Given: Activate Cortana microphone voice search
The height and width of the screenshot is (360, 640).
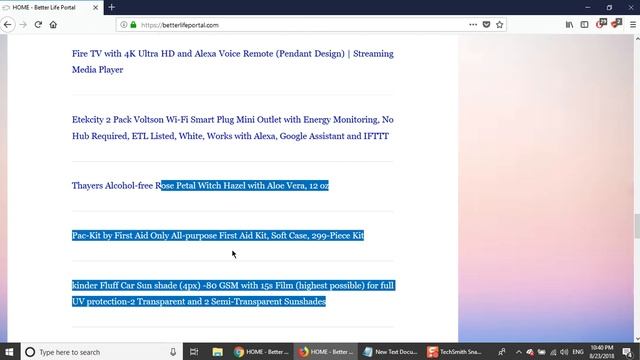Looking at the screenshot, I should pos(173,352).
